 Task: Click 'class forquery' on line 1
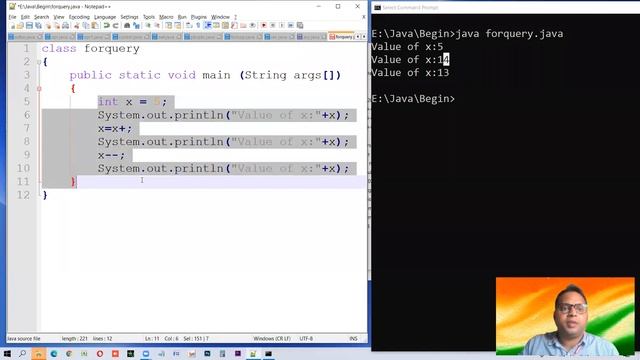click(90, 49)
